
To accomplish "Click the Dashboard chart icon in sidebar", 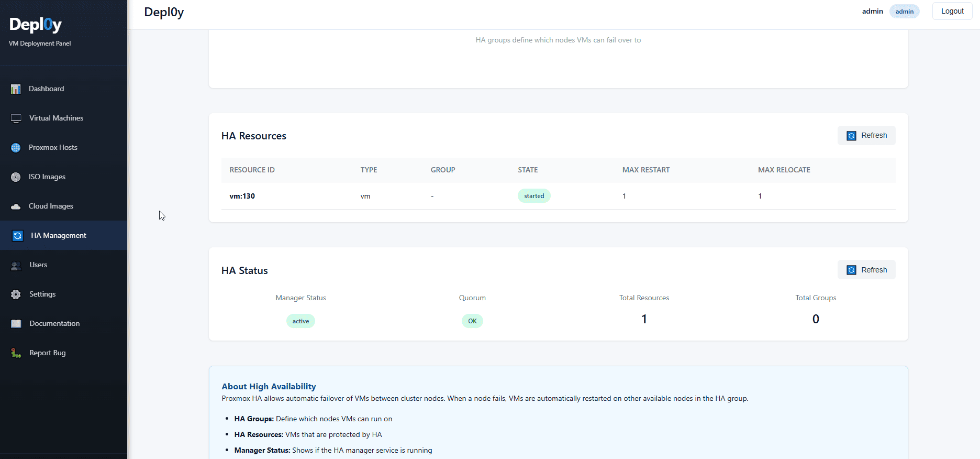I will tap(16, 89).
